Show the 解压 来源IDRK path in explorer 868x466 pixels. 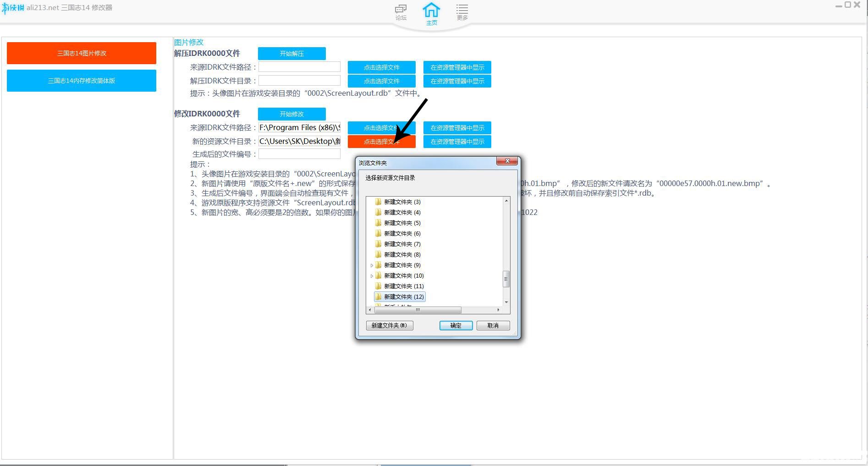[x=457, y=67]
